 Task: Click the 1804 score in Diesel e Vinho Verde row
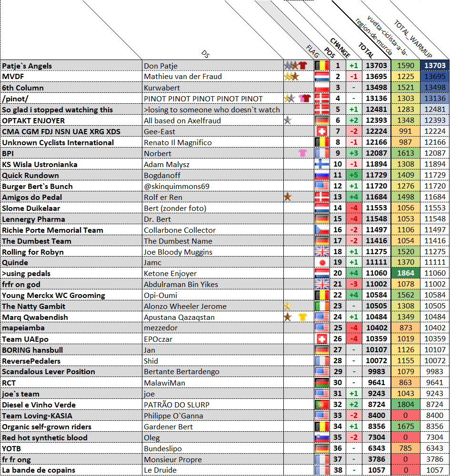(405, 404)
